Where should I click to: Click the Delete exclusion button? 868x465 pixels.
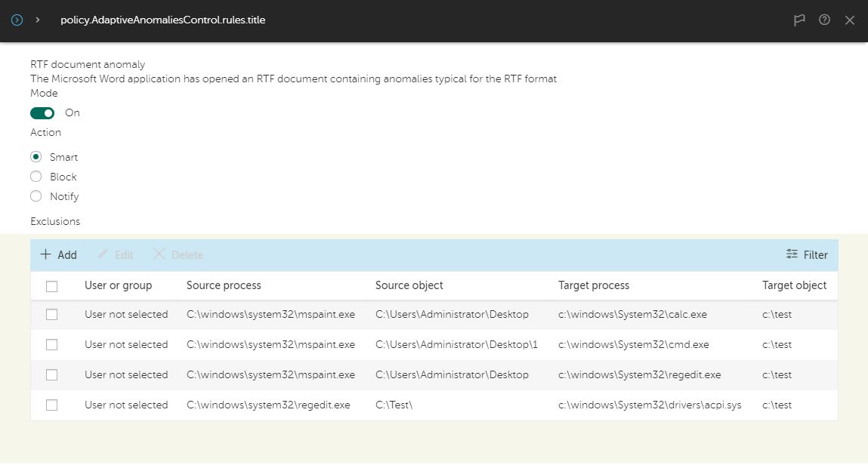pos(178,255)
